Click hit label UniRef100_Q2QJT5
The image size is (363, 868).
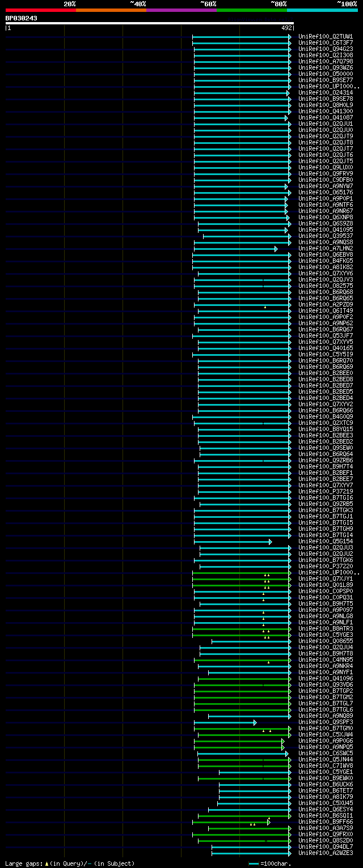point(326,161)
